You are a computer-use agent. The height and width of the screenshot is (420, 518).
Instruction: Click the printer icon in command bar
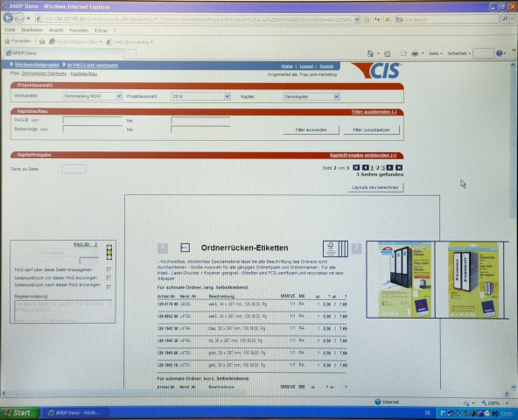click(x=415, y=53)
